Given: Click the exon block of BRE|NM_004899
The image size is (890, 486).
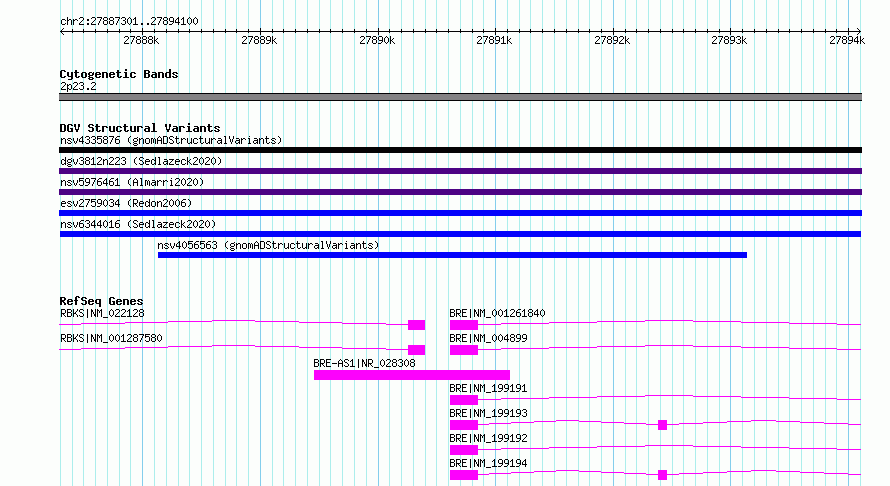Looking at the screenshot, I should pyautogui.click(x=464, y=350).
